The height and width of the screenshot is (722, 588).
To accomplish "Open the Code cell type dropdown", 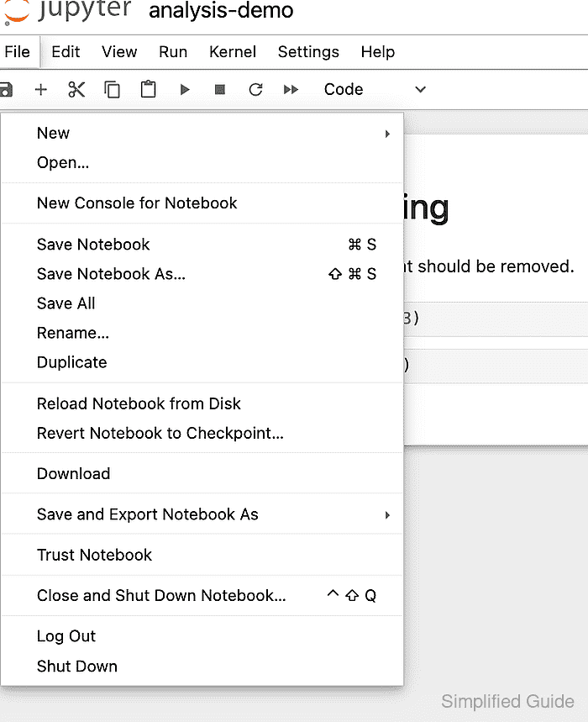I will point(375,89).
